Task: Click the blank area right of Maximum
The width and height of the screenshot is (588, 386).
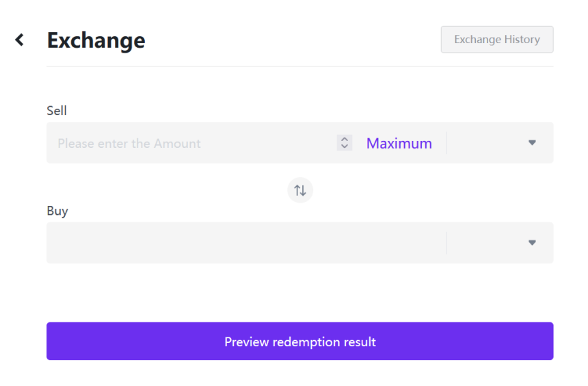Action: pyautogui.click(x=439, y=143)
